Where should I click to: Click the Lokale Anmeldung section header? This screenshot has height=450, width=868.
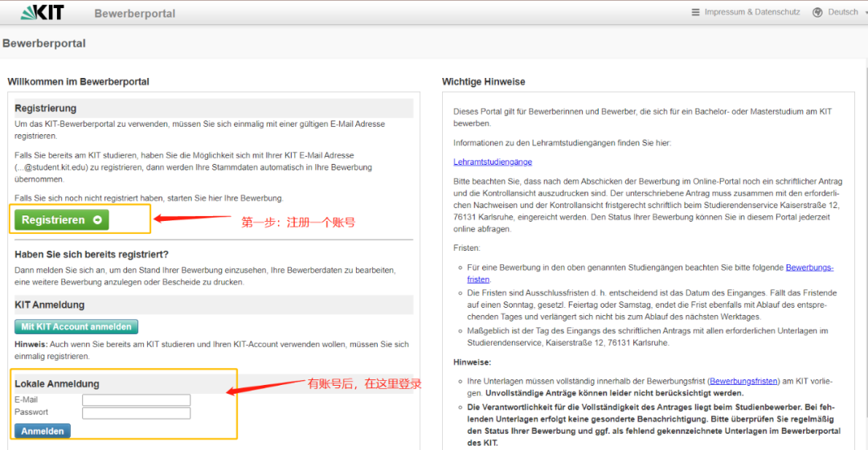click(56, 383)
